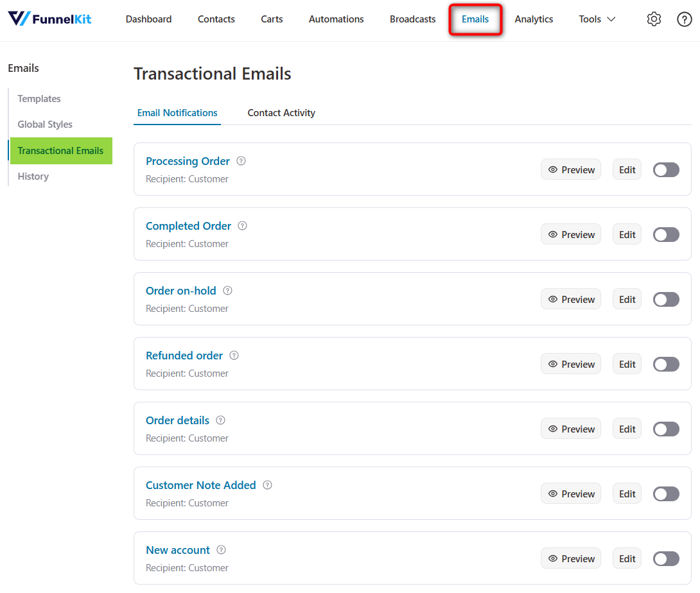Preview the New account email
The height and width of the screenshot is (593, 700).
pyautogui.click(x=571, y=558)
